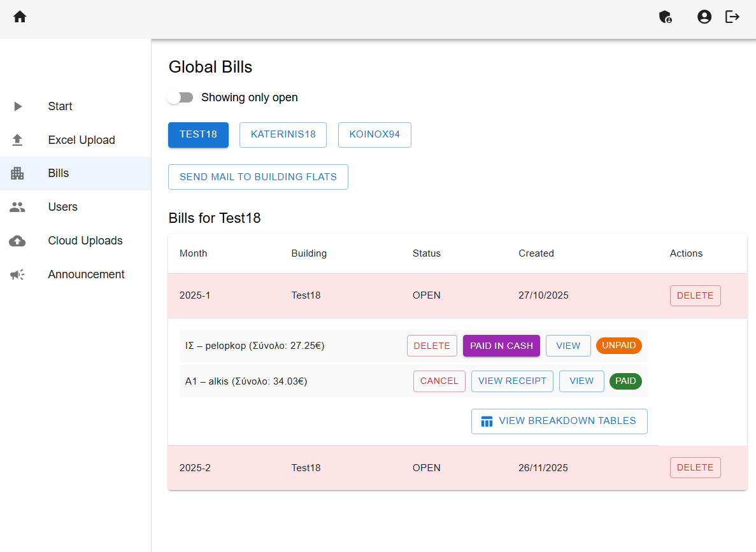Go to Users in the sidebar

coord(62,207)
